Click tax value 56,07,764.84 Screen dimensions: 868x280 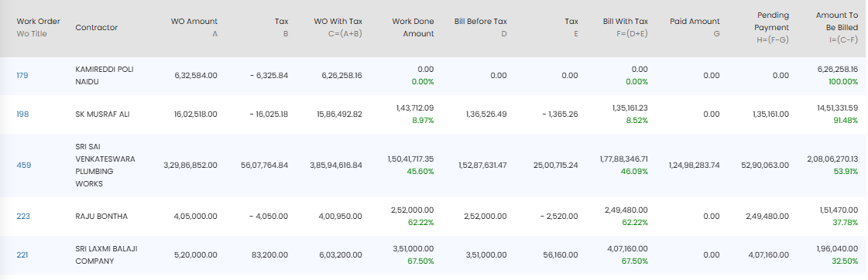pyautogui.click(x=265, y=165)
